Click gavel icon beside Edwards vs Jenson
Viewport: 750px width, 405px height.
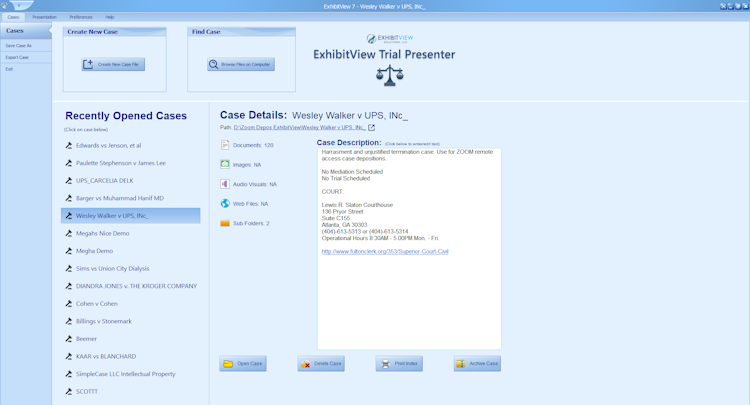[69, 145]
